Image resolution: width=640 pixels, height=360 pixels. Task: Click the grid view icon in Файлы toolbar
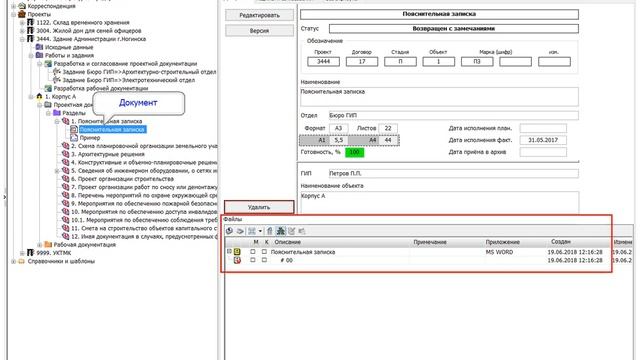[252, 231]
